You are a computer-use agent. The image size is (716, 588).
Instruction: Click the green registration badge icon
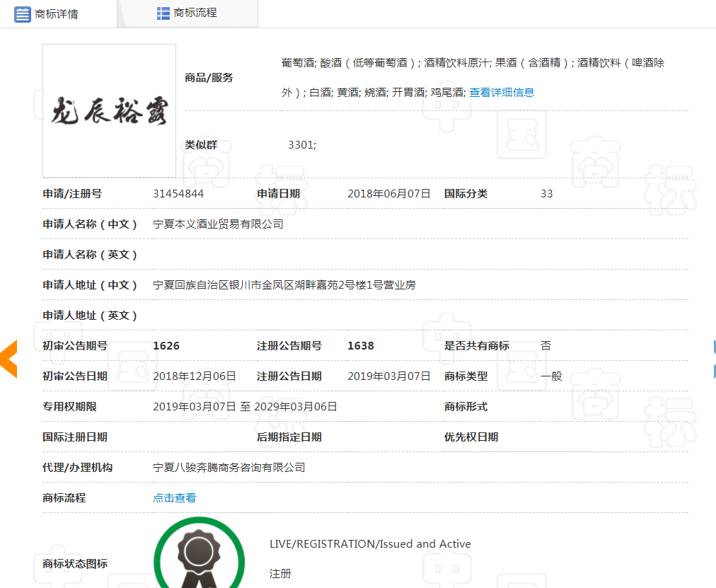tap(199, 555)
